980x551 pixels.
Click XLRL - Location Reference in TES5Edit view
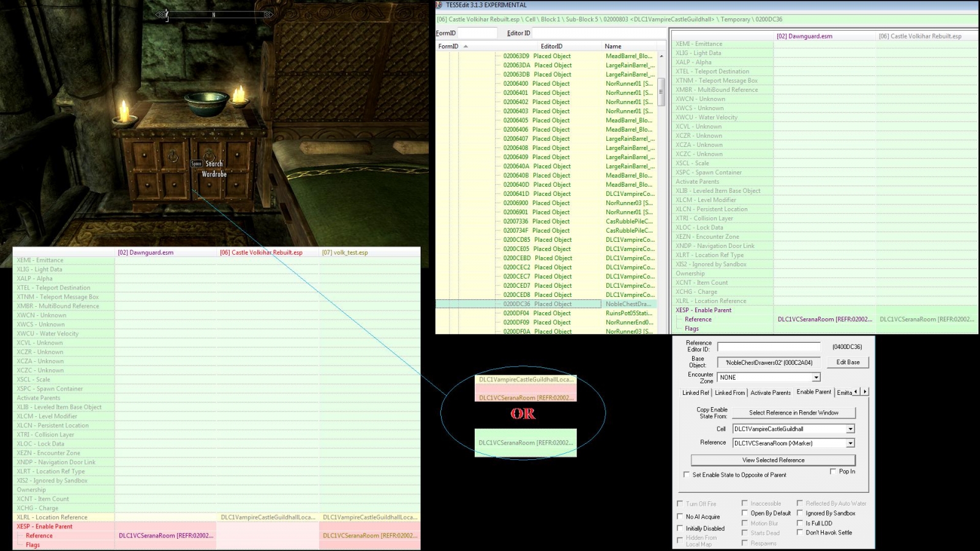coord(711,301)
